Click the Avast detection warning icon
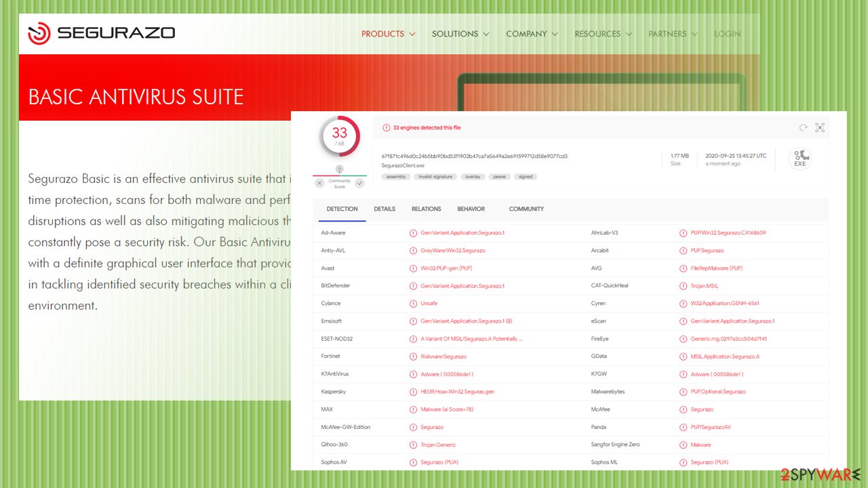This screenshot has height=488, width=868. click(413, 268)
